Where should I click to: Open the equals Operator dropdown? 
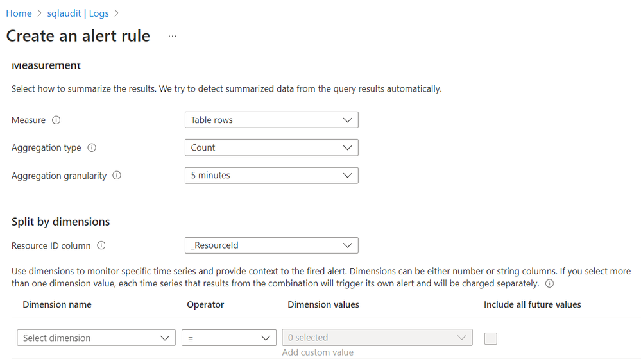coord(228,338)
